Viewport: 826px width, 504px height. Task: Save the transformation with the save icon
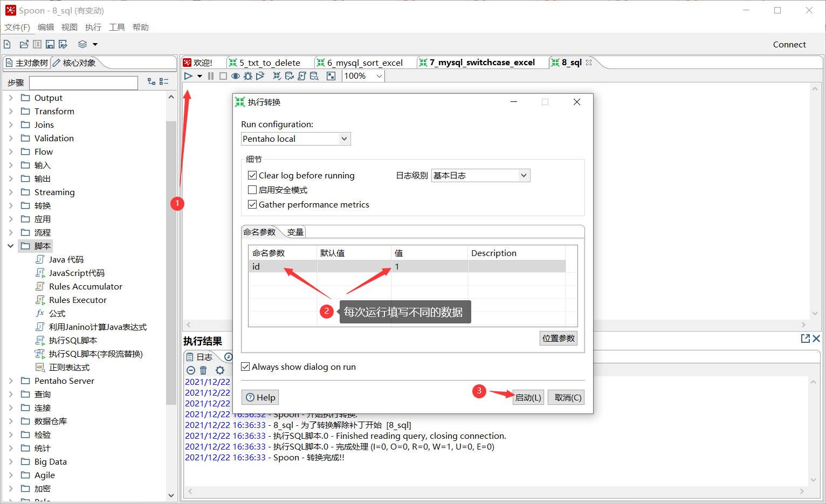(50, 44)
